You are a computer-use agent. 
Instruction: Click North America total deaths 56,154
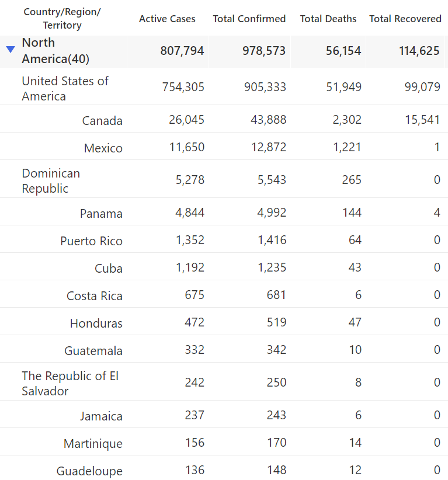coord(343,51)
